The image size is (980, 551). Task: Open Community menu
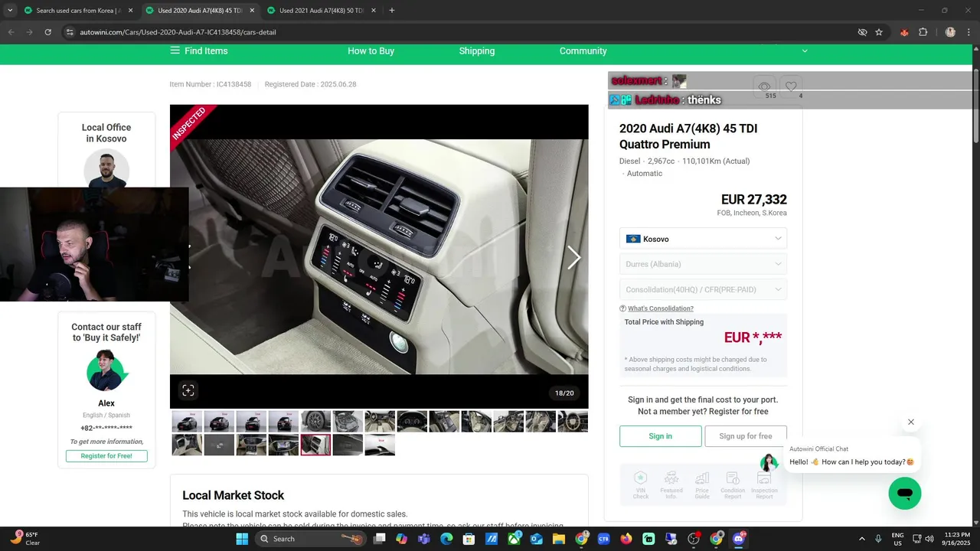583,51
